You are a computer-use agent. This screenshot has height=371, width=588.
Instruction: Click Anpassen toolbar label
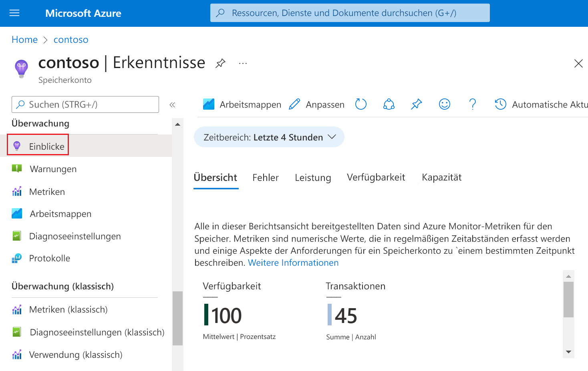tap(325, 104)
